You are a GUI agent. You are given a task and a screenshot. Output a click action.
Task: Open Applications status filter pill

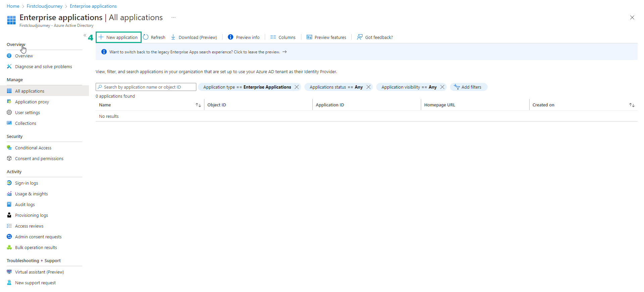pos(336,87)
